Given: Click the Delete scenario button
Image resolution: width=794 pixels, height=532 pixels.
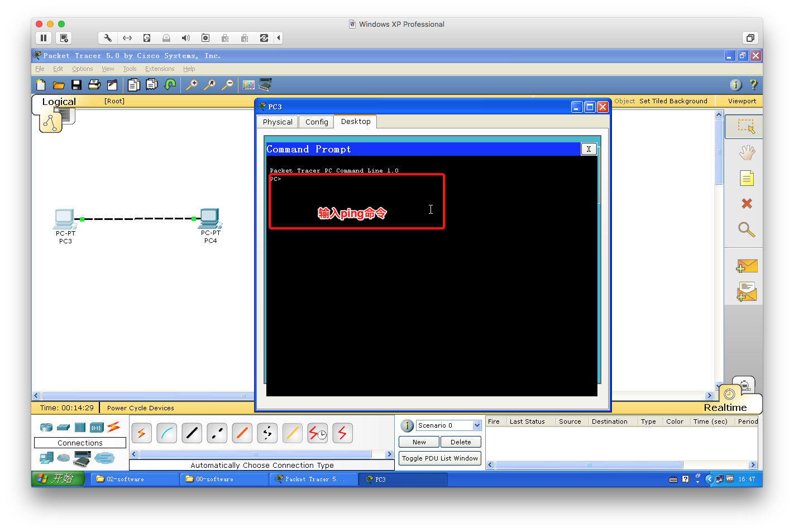Looking at the screenshot, I should [461, 442].
